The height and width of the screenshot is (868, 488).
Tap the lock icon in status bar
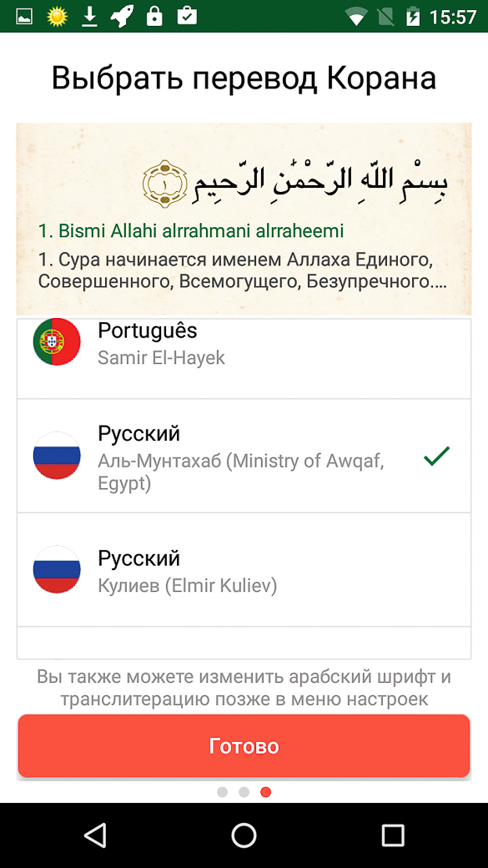click(x=154, y=18)
